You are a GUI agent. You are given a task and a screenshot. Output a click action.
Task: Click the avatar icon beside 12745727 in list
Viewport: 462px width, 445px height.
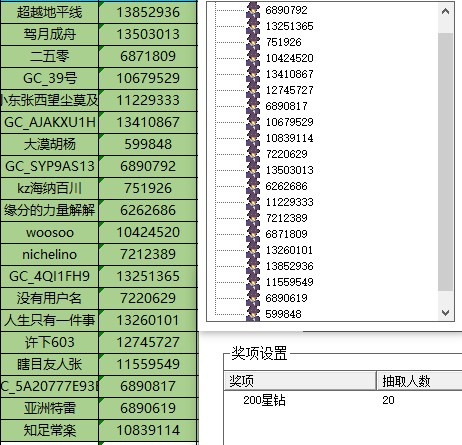click(253, 90)
